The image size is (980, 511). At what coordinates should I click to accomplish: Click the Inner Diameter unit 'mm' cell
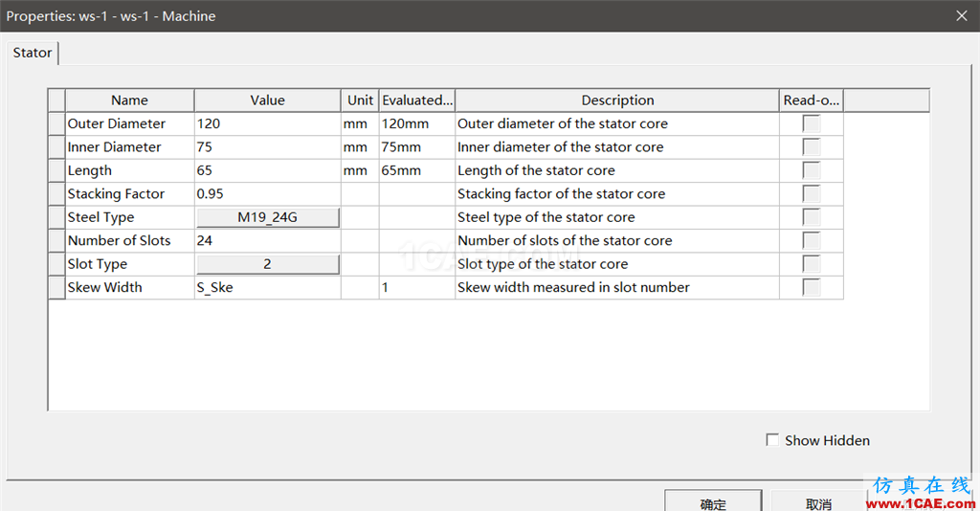pos(360,146)
